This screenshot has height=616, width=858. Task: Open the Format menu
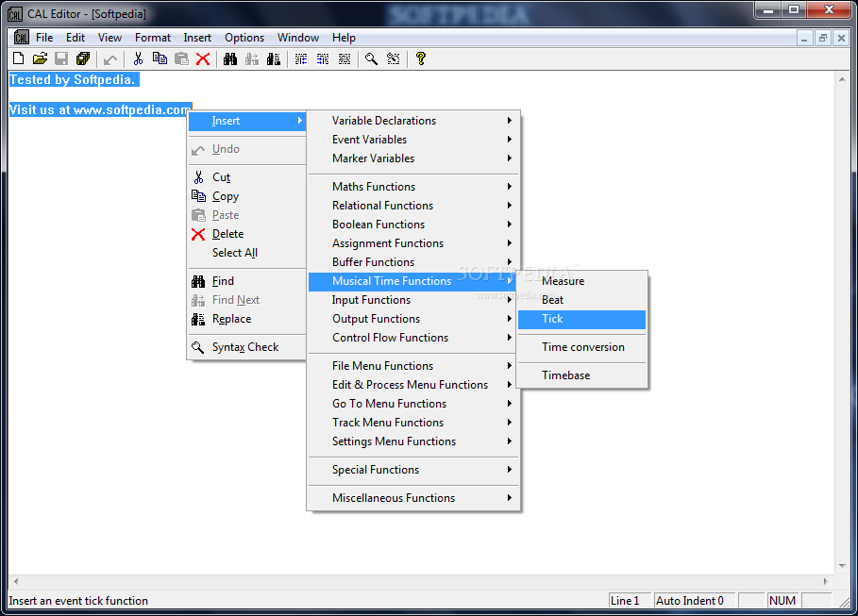click(153, 38)
